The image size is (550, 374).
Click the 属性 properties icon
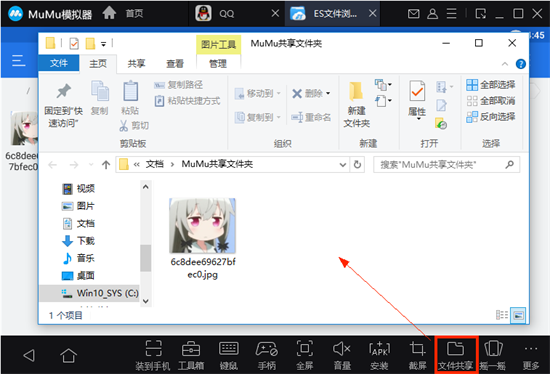click(x=417, y=91)
